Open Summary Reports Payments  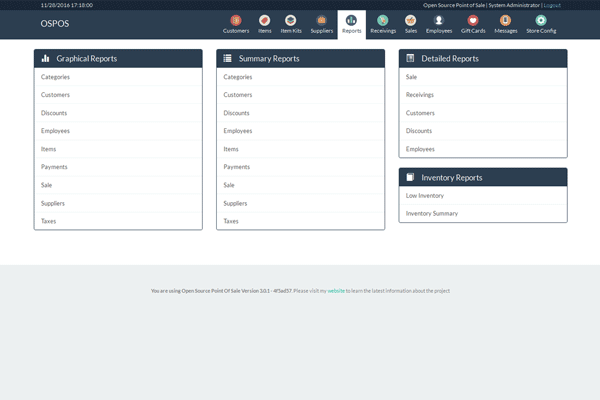pos(300,167)
